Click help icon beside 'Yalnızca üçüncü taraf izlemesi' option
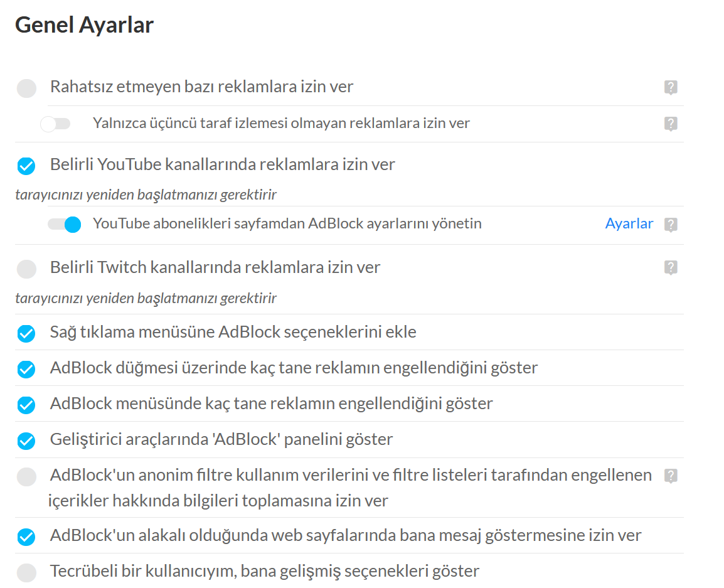 pos(671,124)
